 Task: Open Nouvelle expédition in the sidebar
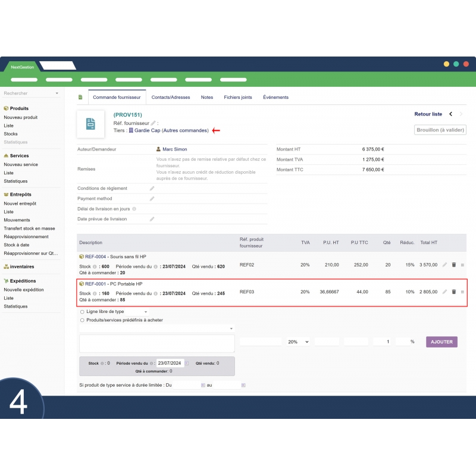24,290
